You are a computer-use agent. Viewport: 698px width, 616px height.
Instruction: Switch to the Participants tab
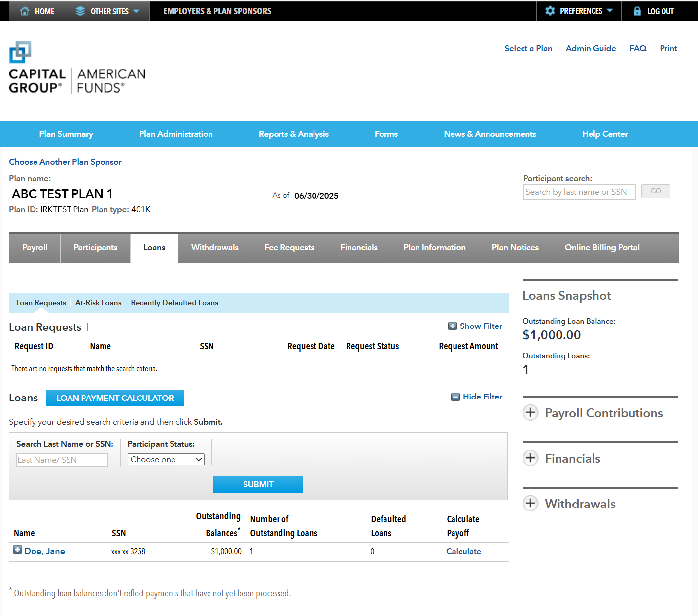click(x=95, y=248)
